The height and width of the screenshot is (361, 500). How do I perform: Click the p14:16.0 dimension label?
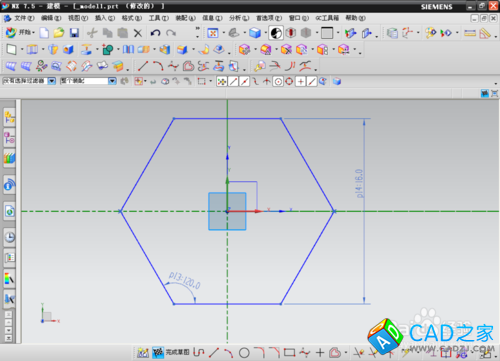pos(359,183)
